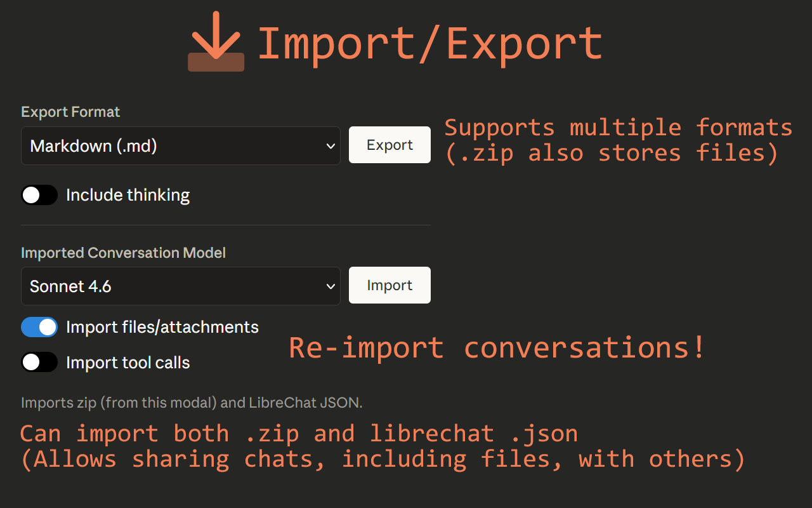Click the 'Imported Conversation Model' label text
This screenshot has width=812, height=508.
tap(123, 253)
